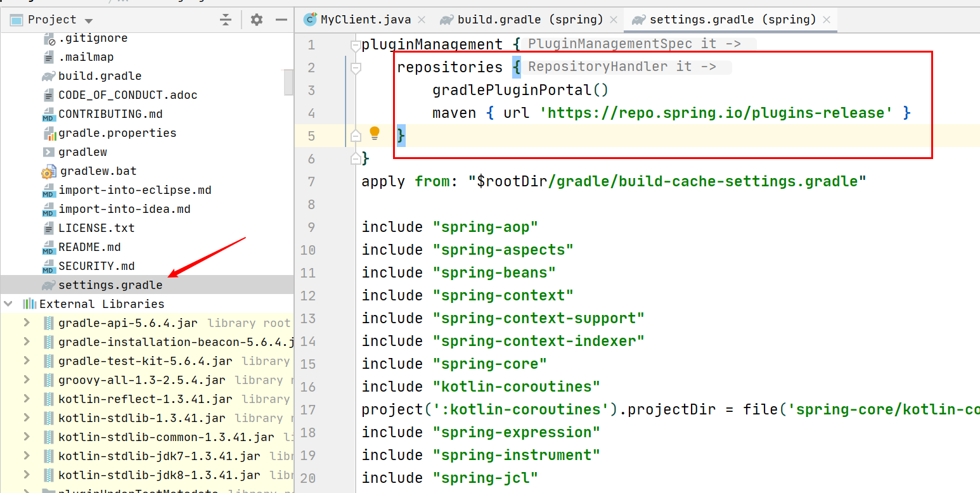Click the gradle.properties file icon

pos(49,133)
